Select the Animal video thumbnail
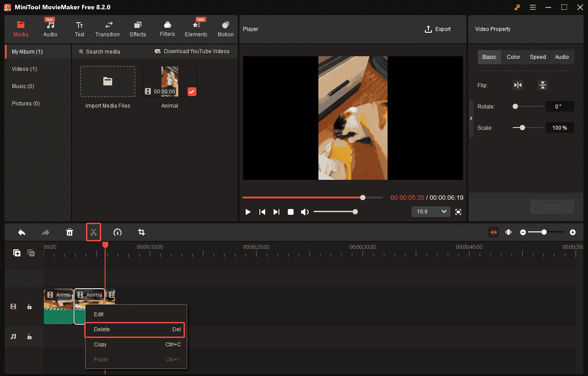588x376 pixels. pyautogui.click(x=170, y=81)
